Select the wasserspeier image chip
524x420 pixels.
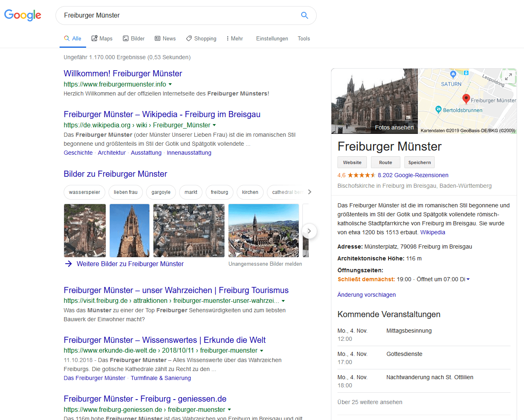84,192
